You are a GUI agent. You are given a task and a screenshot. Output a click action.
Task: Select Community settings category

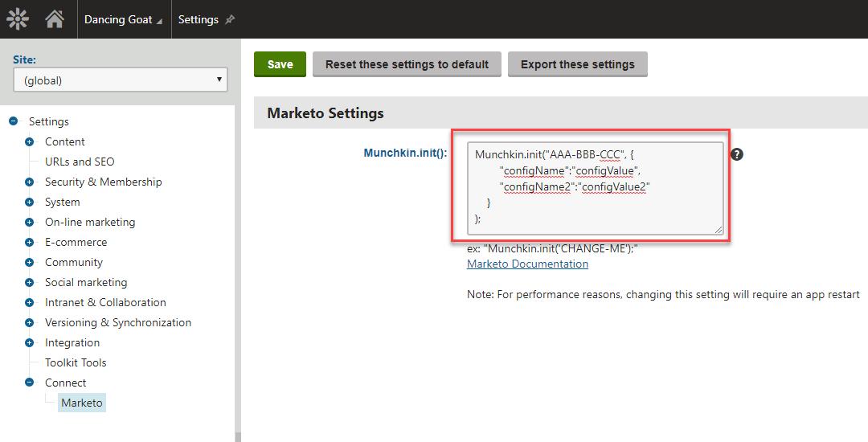click(74, 262)
